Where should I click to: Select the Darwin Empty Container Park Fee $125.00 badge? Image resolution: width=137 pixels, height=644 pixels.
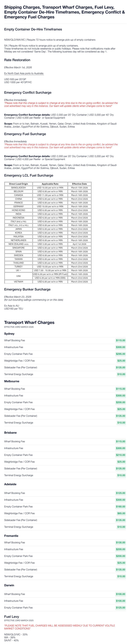point(120,608)
